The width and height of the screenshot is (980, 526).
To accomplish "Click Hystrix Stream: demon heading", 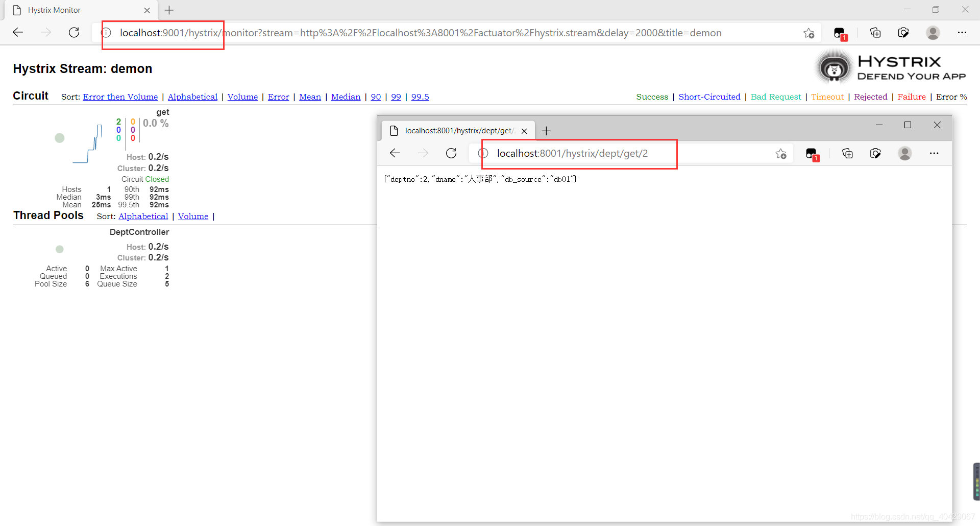I will point(83,69).
